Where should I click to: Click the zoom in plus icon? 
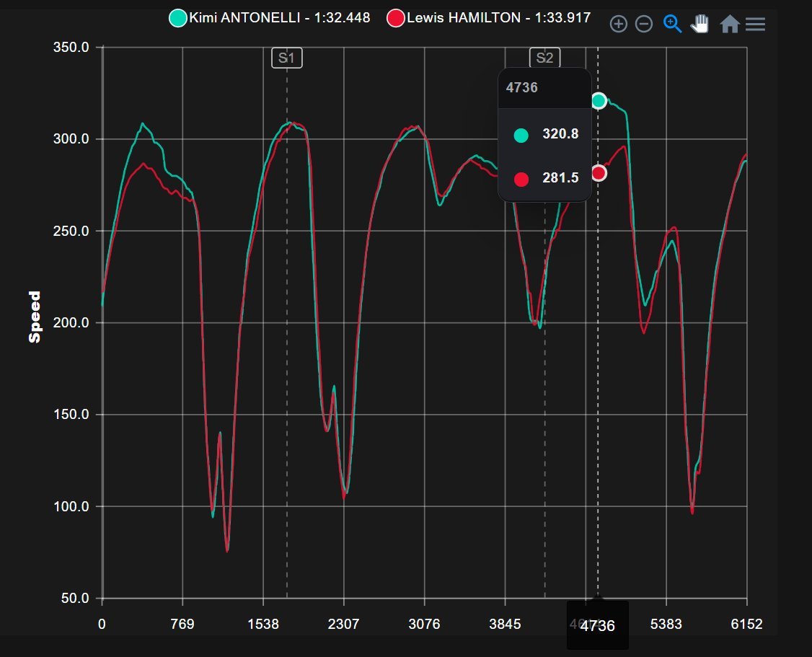(x=618, y=24)
